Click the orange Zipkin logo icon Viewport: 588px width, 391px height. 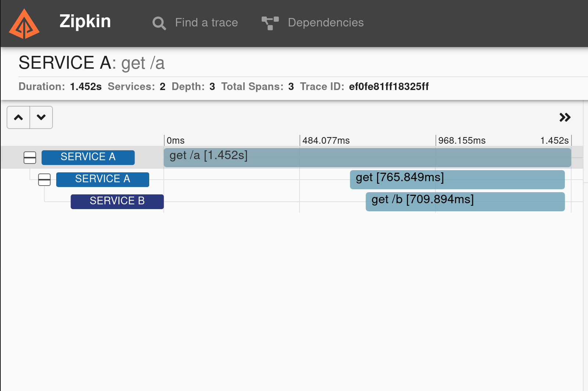pos(24,24)
